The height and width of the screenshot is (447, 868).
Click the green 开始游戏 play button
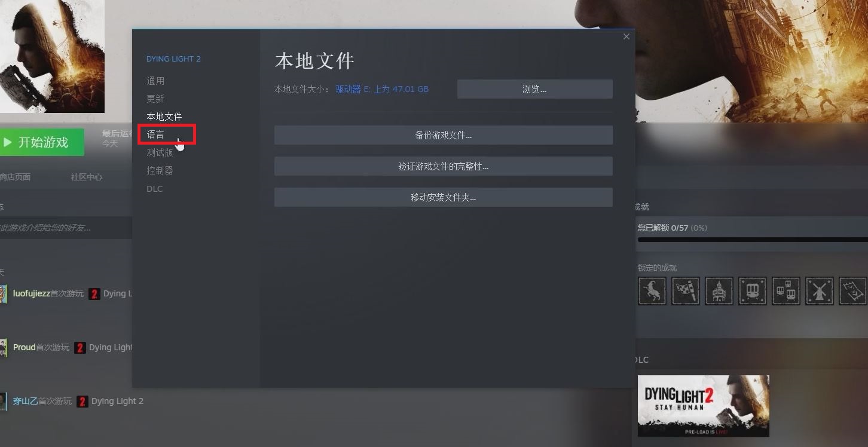[42, 142]
